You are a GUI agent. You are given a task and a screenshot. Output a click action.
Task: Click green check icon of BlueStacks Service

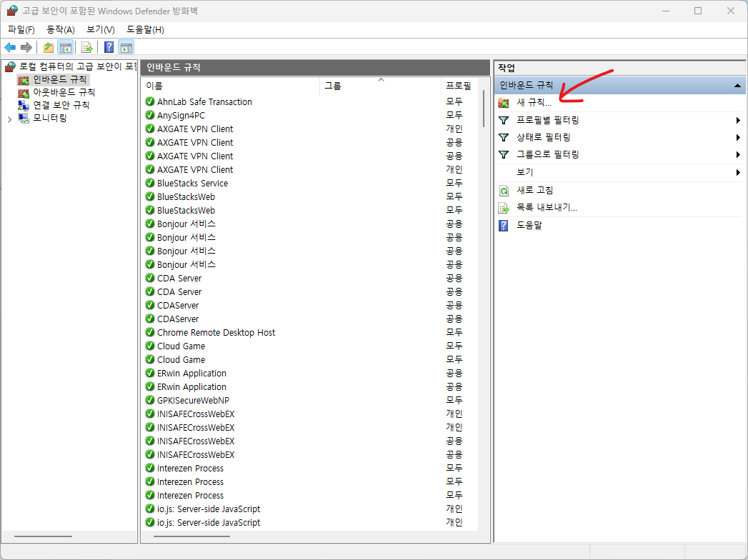[x=150, y=183]
